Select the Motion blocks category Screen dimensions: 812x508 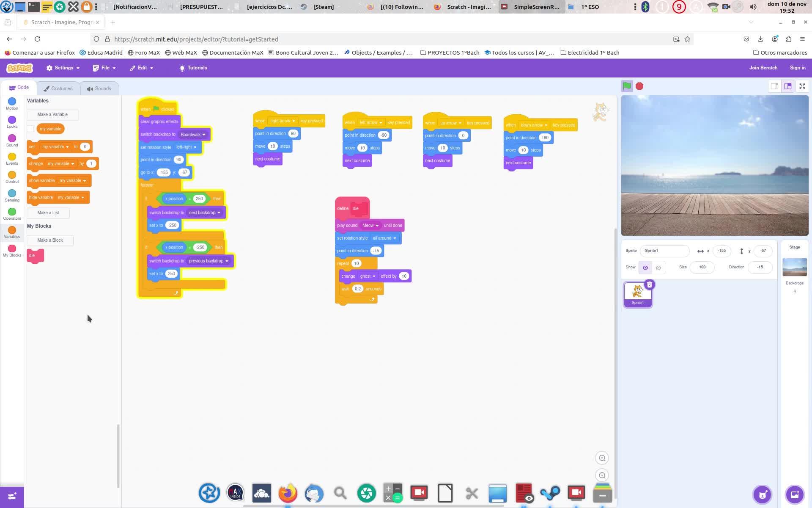12,103
